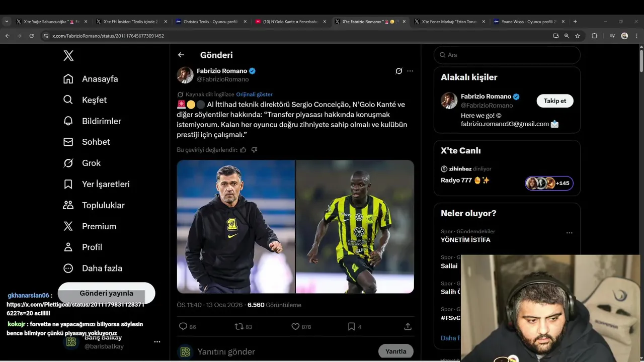The image size is (644, 362).
Task: Bookmark page with star icon
Action: (578, 36)
